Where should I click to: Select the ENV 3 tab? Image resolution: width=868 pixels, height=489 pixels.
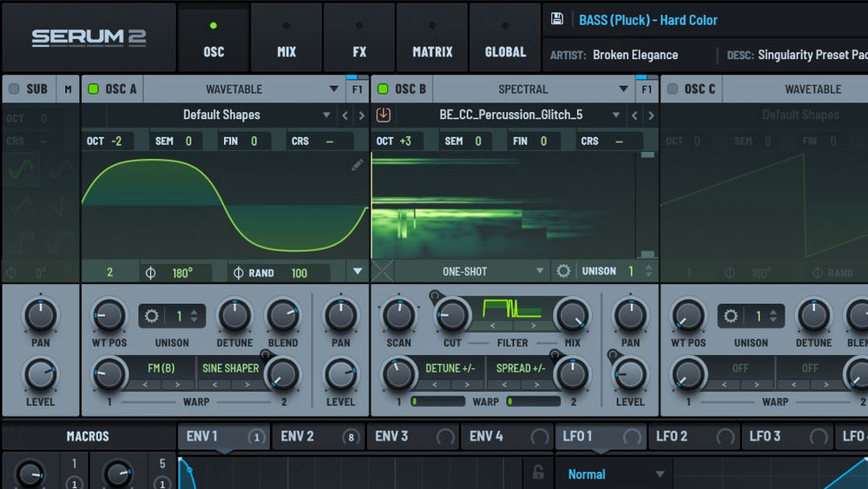(413, 437)
